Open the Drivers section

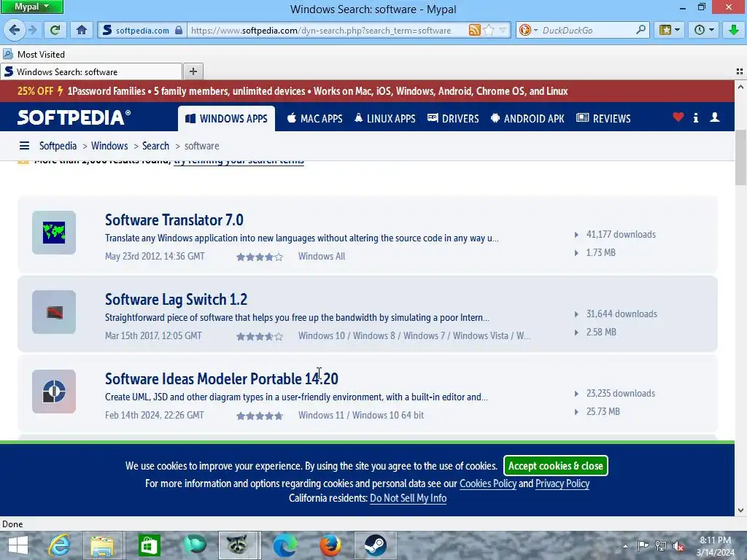point(453,119)
